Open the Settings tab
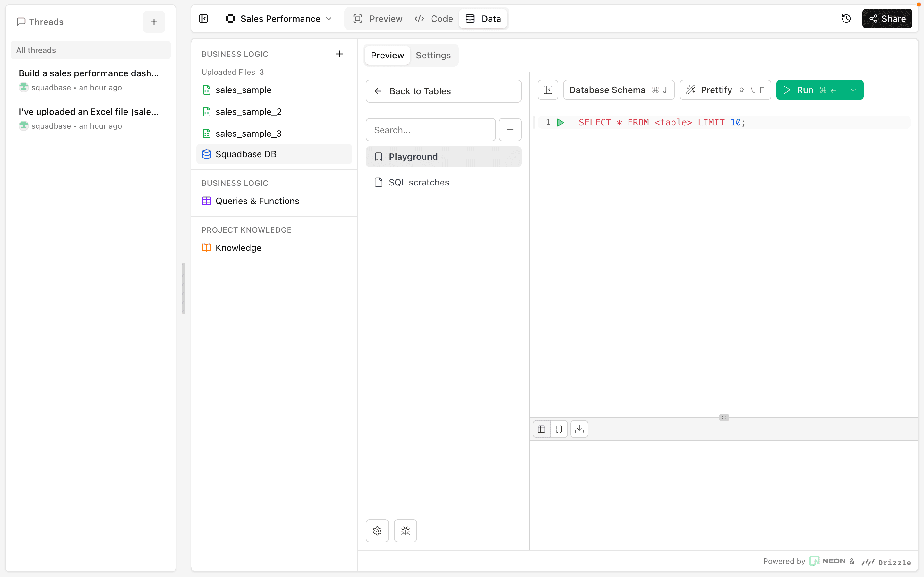 [433, 55]
